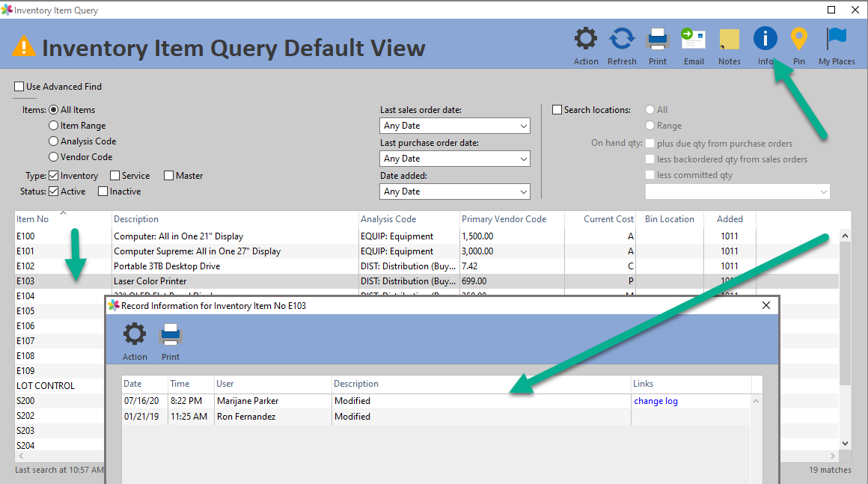The image size is (868, 484).
Task: Refresh the inventory query results
Action: tap(622, 41)
